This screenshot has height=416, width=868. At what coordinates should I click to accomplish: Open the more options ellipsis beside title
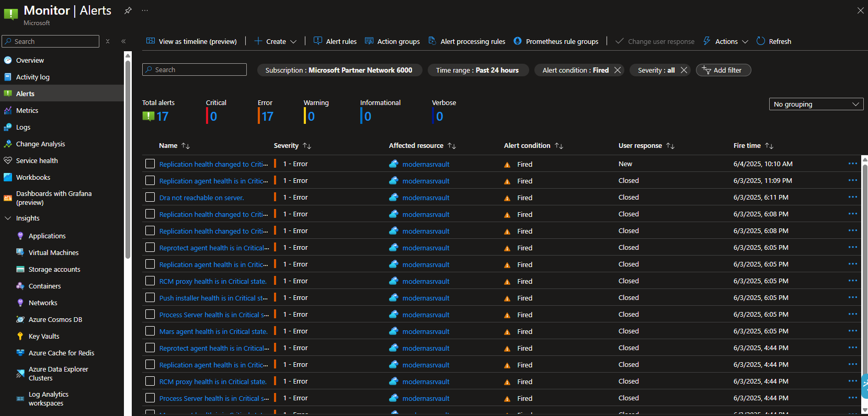click(145, 10)
